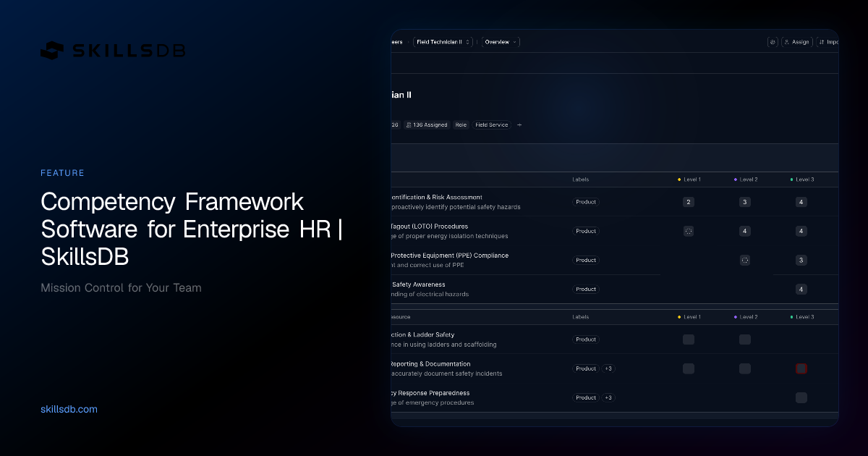Screen dimensions: 868x456
Task: Click the Level 2 header above Risk Assessment
Action: [x=746, y=180]
